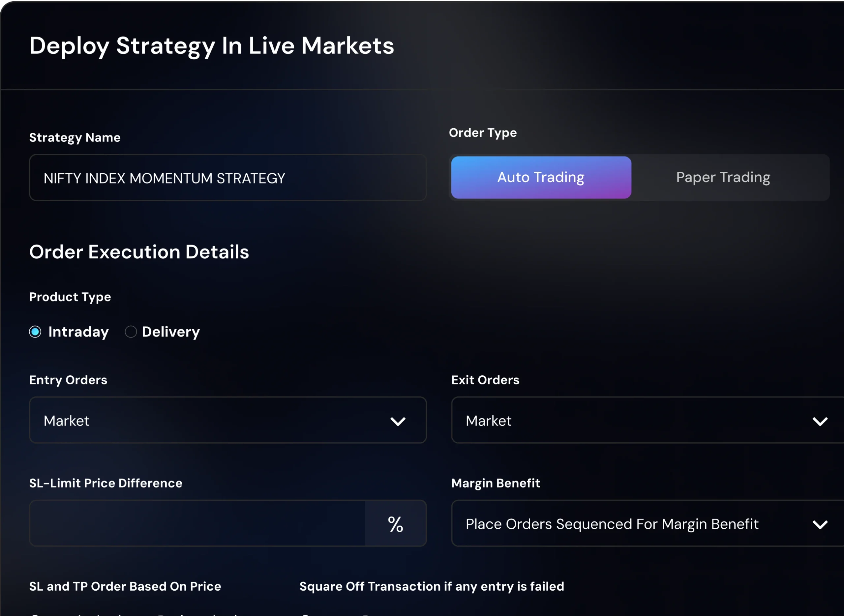Viewport: 844px width, 616px height.
Task: Click the Margin Benefit chevron arrow
Action: coord(820,525)
